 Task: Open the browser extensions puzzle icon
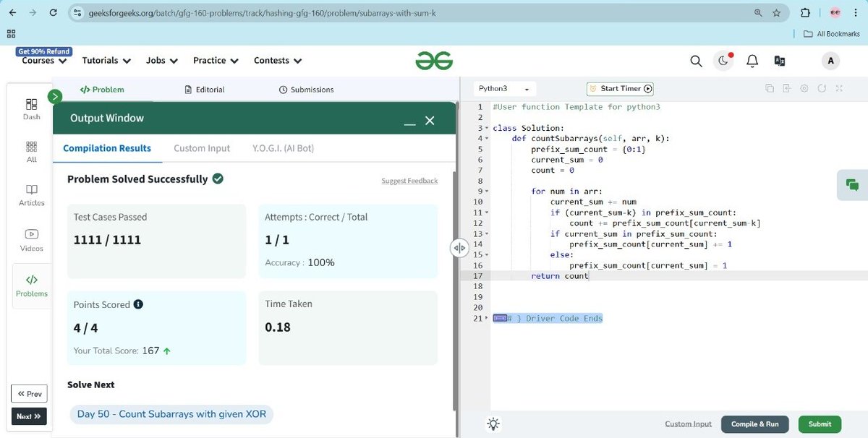click(x=805, y=13)
